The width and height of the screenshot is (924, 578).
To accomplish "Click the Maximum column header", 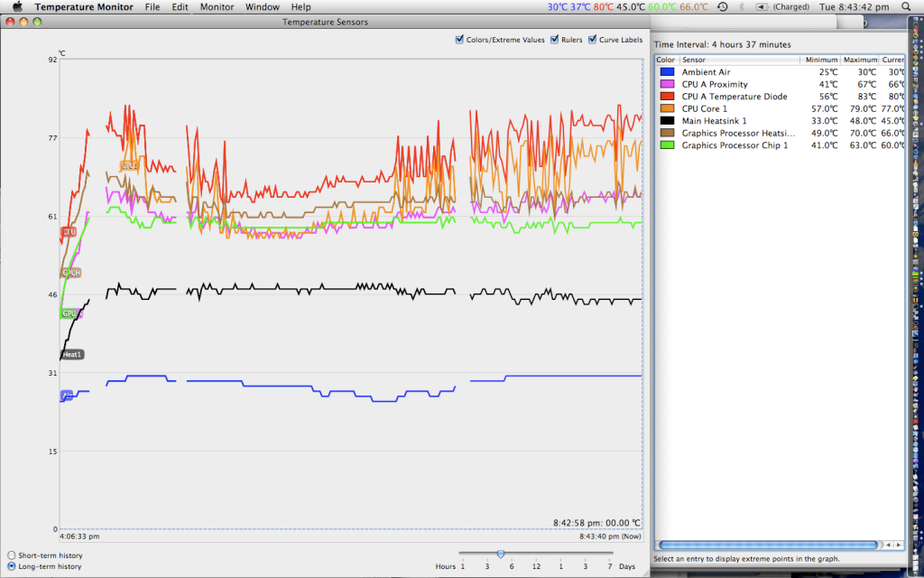I will pyautogui.click(x=859, y=60).
